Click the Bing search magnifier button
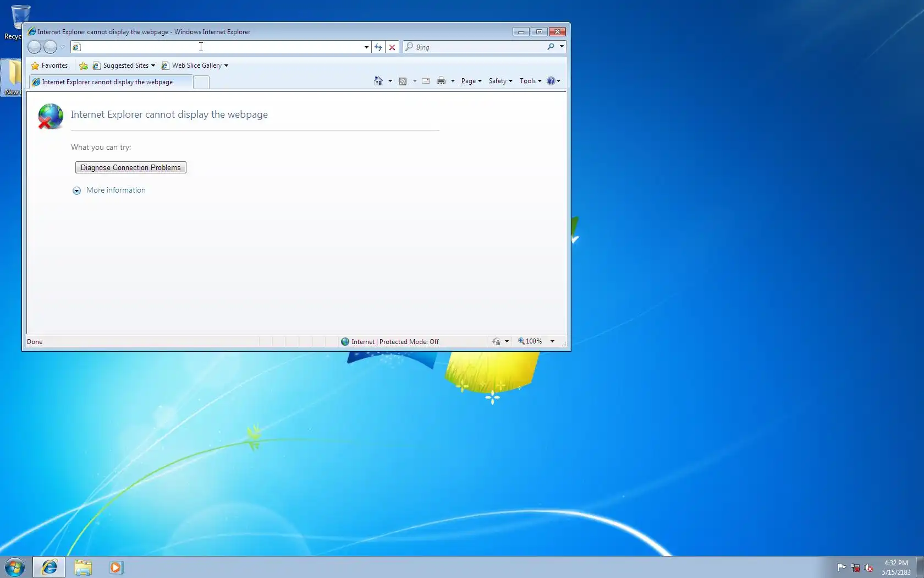This screenshot has height=578, width=924. (x=551, y=47)
